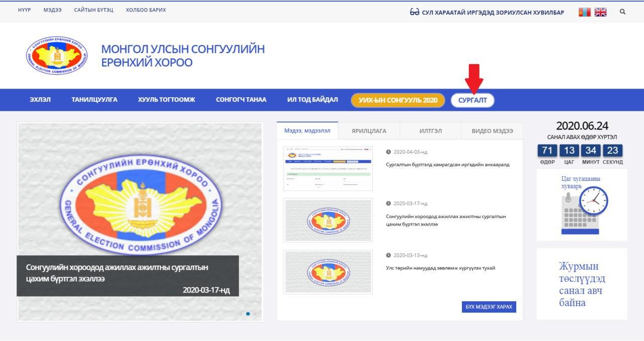This screenshot has height=341, width=644.
Task: Open the search magnifier icon
Action: pos(623,12)
